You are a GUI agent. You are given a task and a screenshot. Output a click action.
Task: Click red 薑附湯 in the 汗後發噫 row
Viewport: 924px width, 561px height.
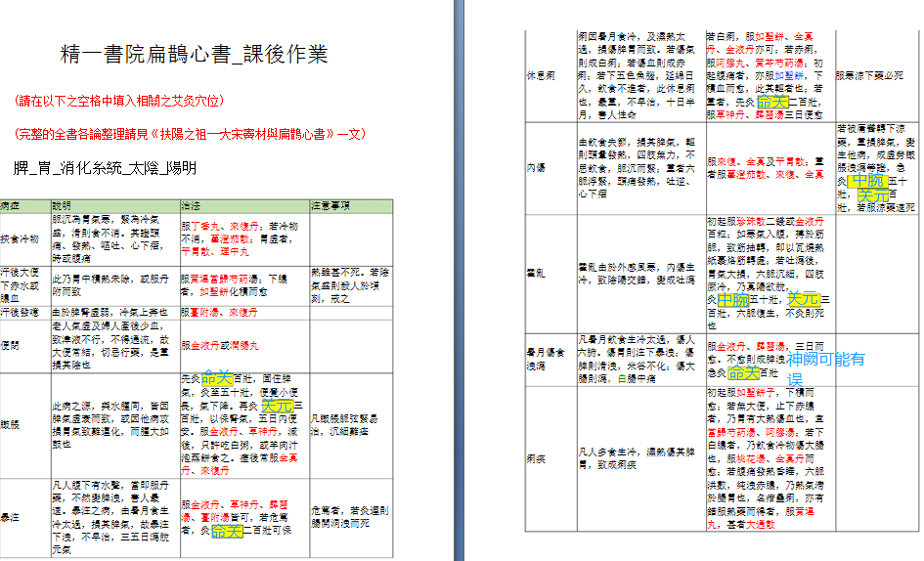click(x=205, y=313)
